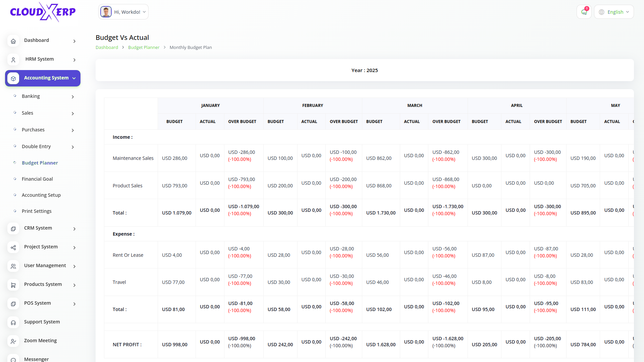Open Print Settings menu item
Image resolution: width=644 pixels, height=362 pixels.
coord(37,211)
